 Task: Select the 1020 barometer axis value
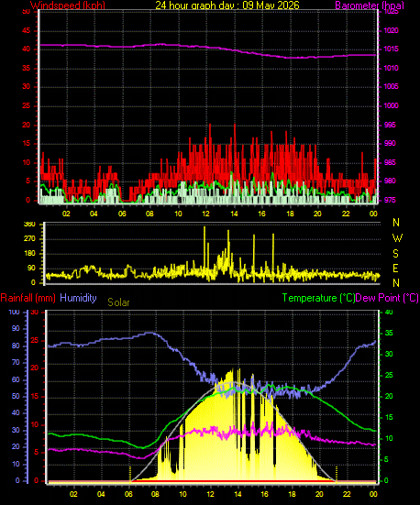click(391, 30)
